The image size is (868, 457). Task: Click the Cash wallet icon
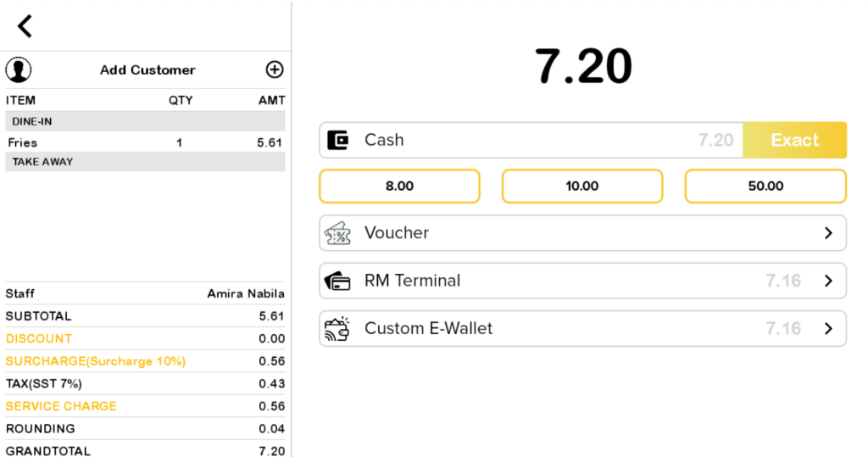(x=339, y=140)
